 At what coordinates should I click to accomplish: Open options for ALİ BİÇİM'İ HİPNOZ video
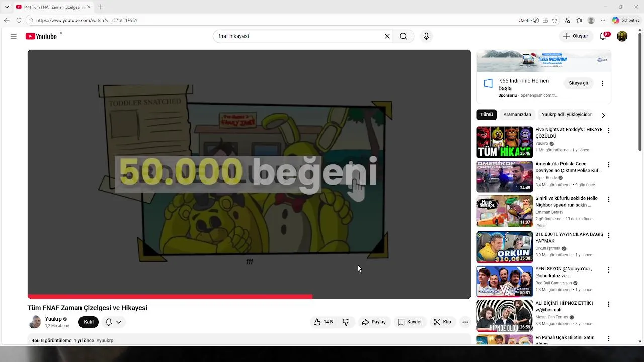609,304
